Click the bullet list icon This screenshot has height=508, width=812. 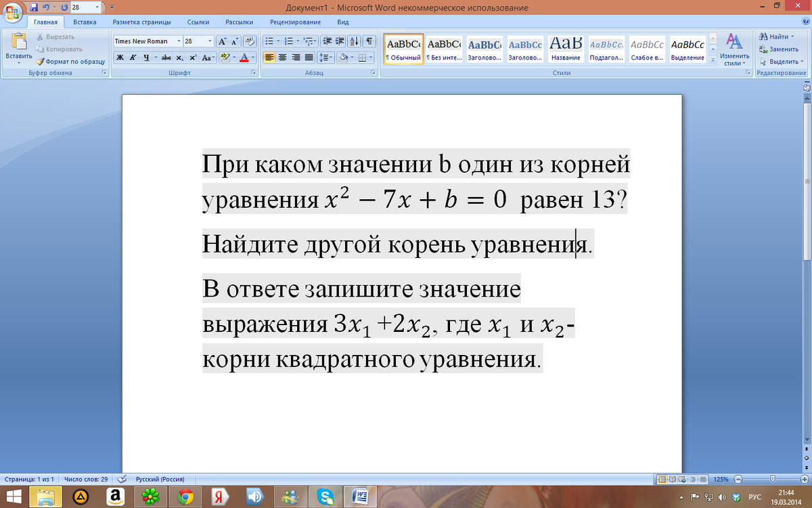pyautogui.click(x=269, y=41)
